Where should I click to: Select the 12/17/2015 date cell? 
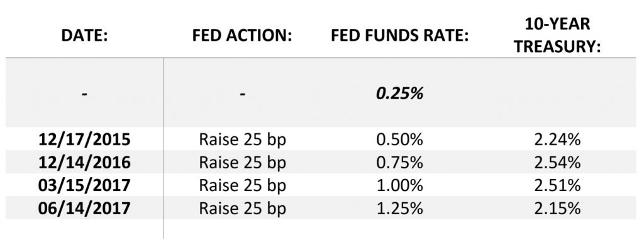point(84,140)
